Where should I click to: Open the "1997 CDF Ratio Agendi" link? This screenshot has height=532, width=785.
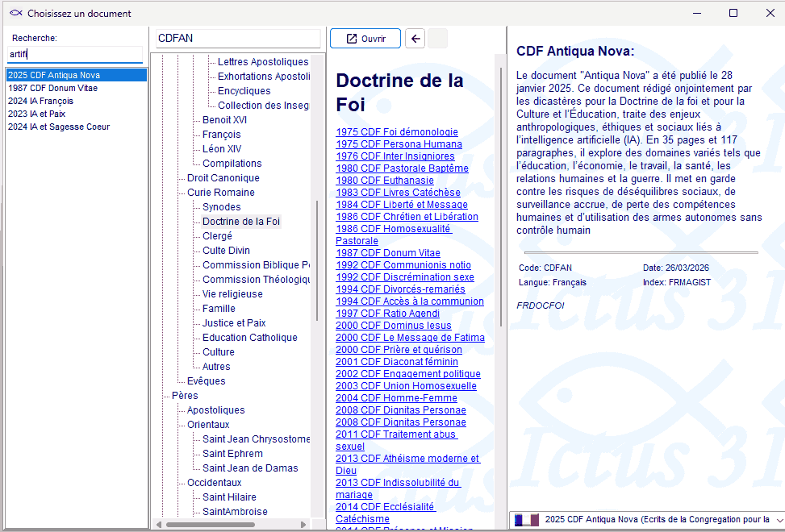(x=387, y=314)
